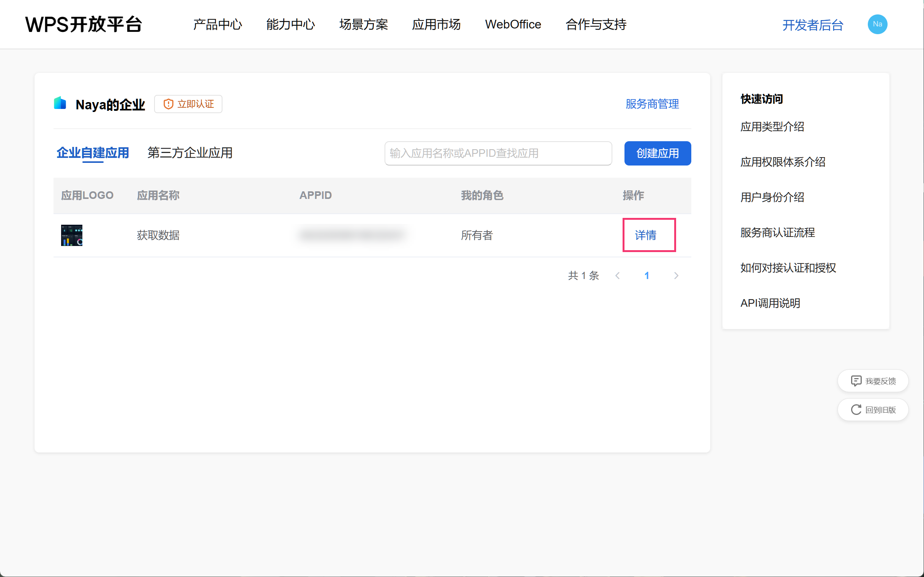The image size is (924, 577).
Task: Click the 我要反馈 feedback button
Action: [873, 381]
